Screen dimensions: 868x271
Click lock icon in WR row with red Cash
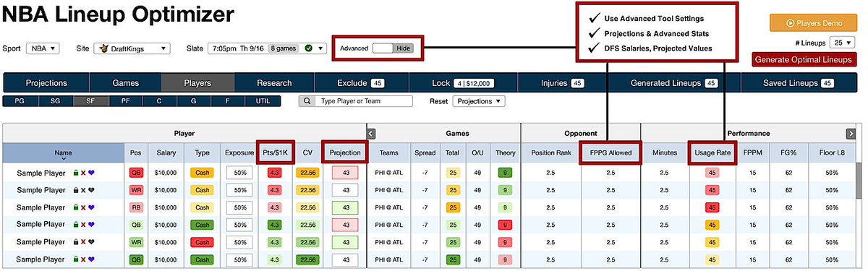click(x=76, y=241)
